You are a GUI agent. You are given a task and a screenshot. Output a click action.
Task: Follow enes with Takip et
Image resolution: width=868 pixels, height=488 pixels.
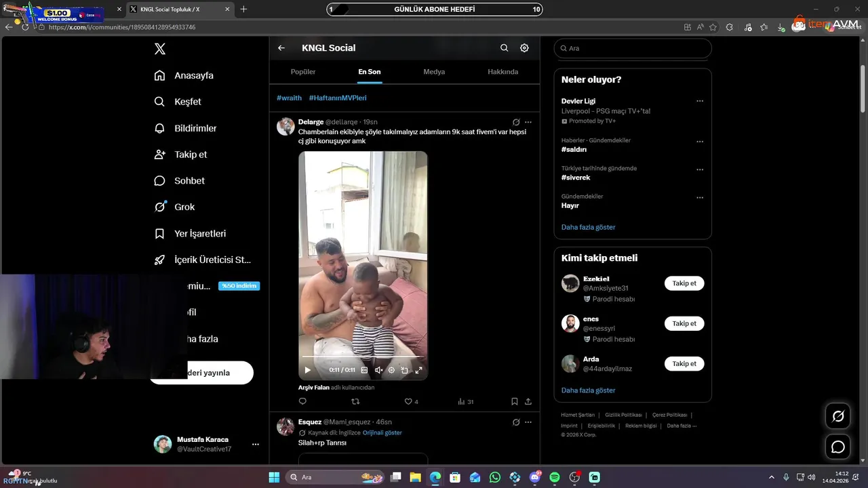(684, 323)
